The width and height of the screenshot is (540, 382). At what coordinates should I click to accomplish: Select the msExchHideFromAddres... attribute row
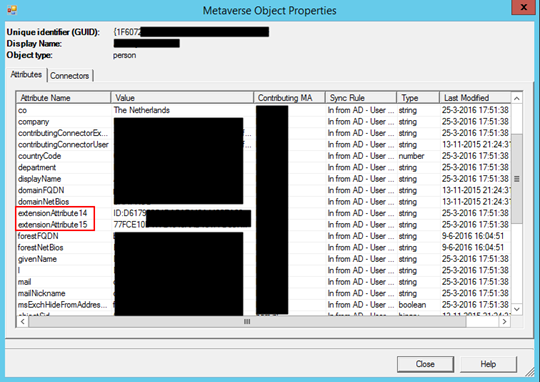[x=263, y=305]
